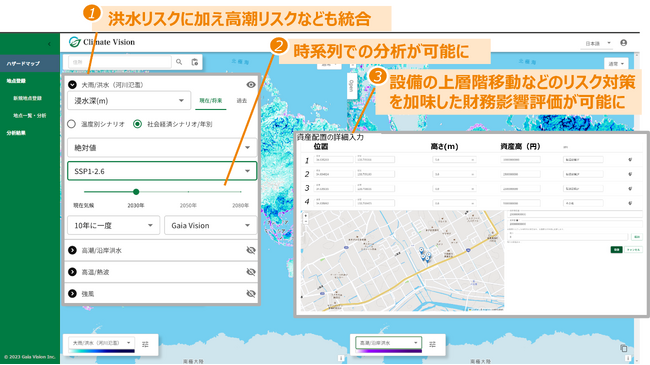Open settings sliders icon for 大雨/洪水 legend
The image size is (650, 365).
coord(145,344)
